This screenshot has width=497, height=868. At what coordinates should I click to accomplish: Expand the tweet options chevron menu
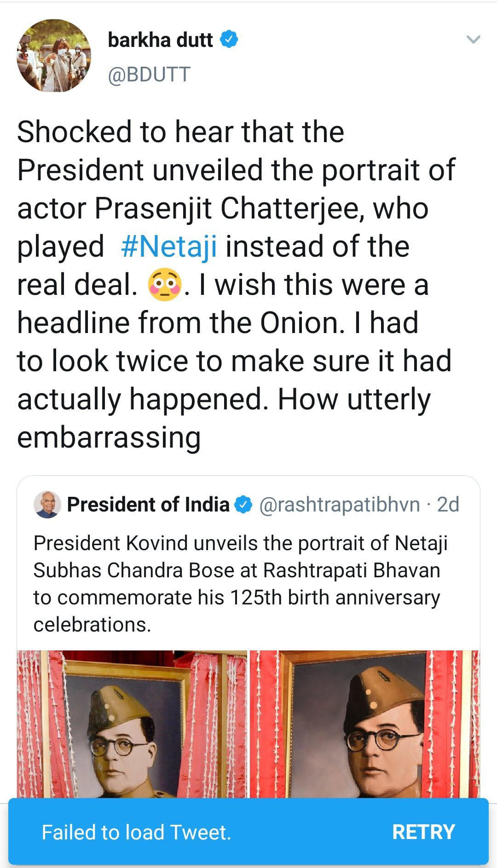(473, 40)
